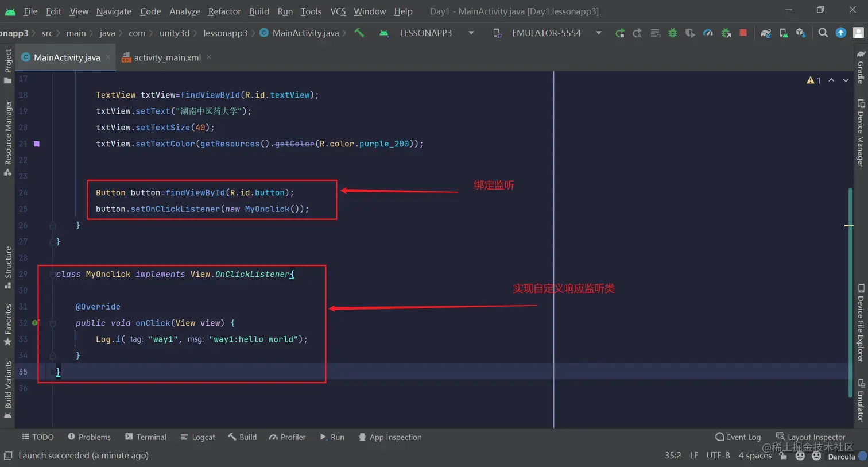Click the lessonapp3 breadcrumb

pyautogui.click(x=225, y=33)
